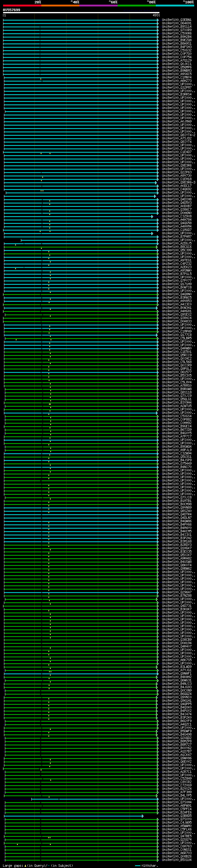Select hit label UniRef100_A2EK23

[176, 267]
